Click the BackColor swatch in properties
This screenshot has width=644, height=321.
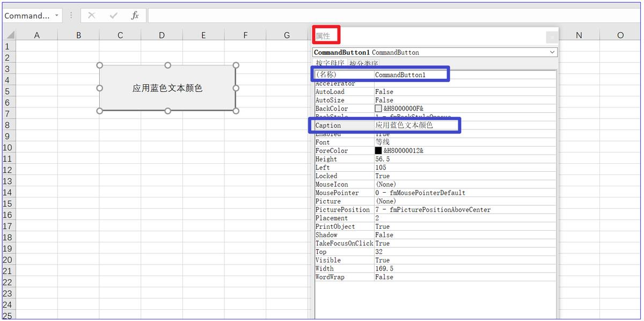pyautogui.click(x=378, y=108)
